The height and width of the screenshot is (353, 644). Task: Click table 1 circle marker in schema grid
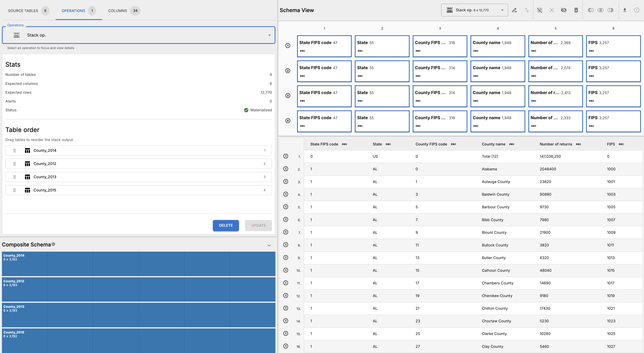coord(288,46)
